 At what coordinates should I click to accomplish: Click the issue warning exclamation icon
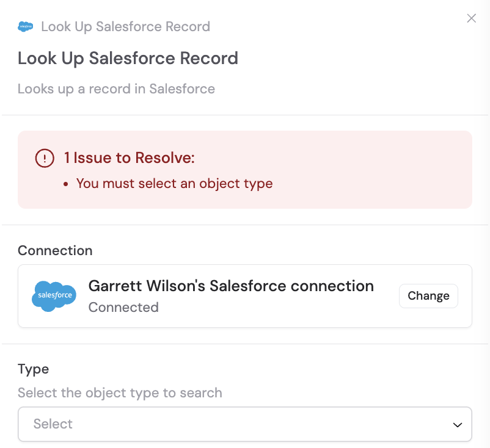click(x=44, y=157)
